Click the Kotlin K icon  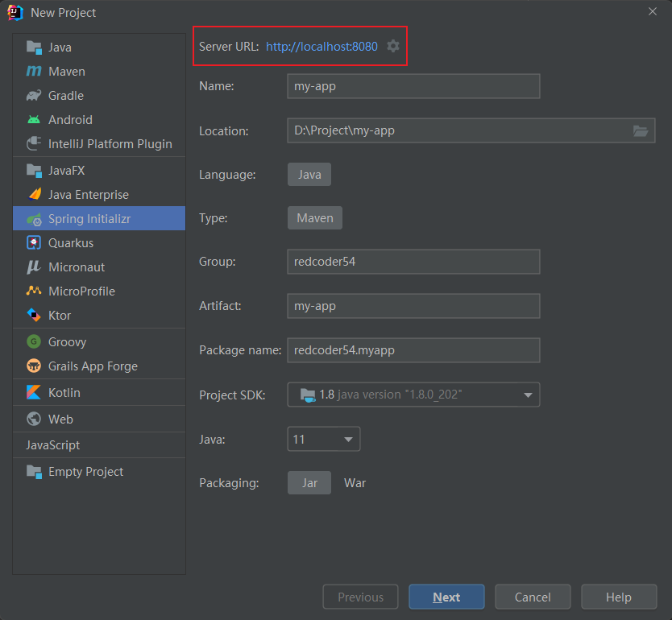(34, 392)
